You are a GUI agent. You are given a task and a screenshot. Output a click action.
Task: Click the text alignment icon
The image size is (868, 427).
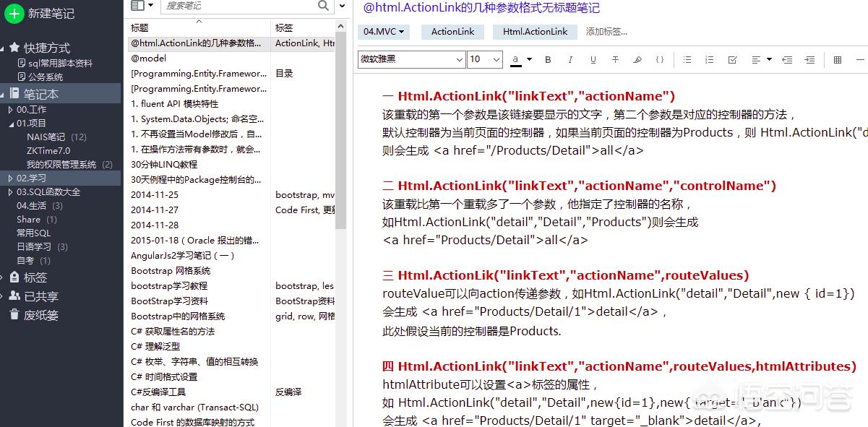(x=756, y=60)
